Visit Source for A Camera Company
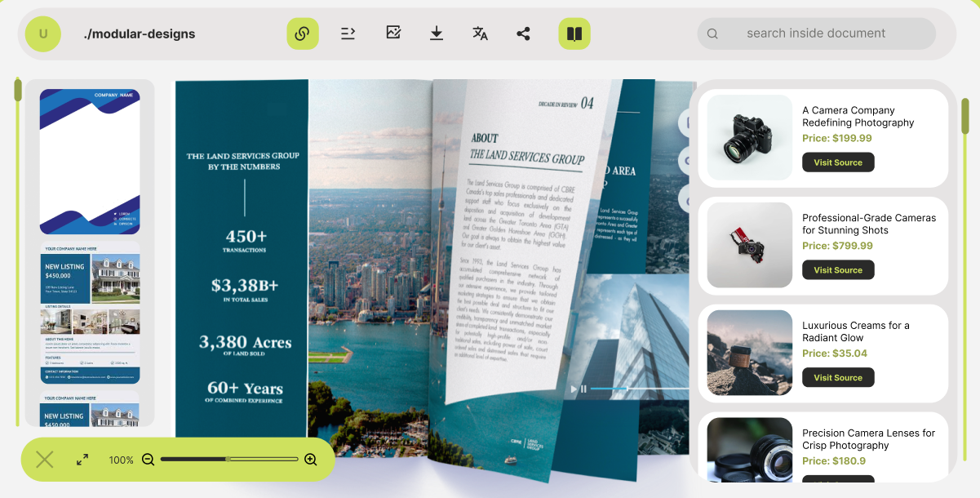The image size is (980, 498). pos(838,162)
